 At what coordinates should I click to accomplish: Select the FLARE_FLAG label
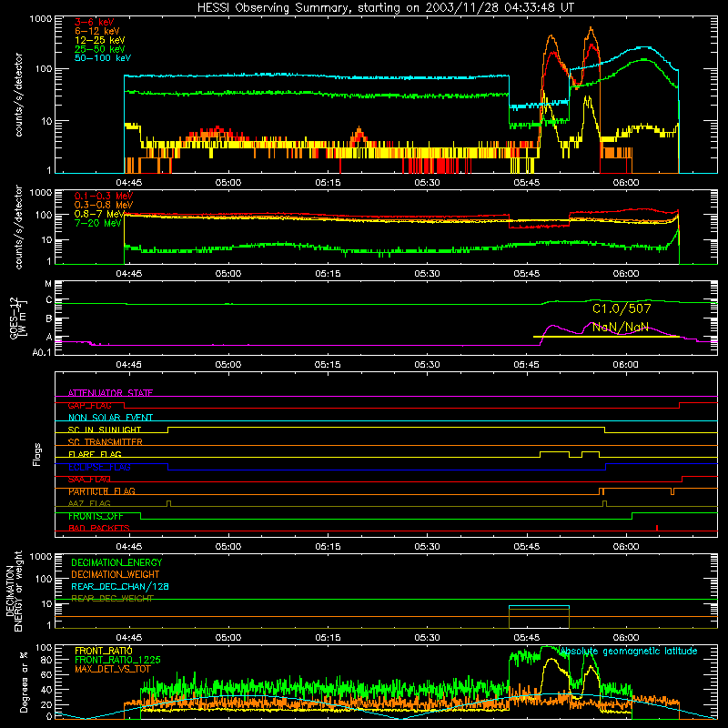point(95,454)
